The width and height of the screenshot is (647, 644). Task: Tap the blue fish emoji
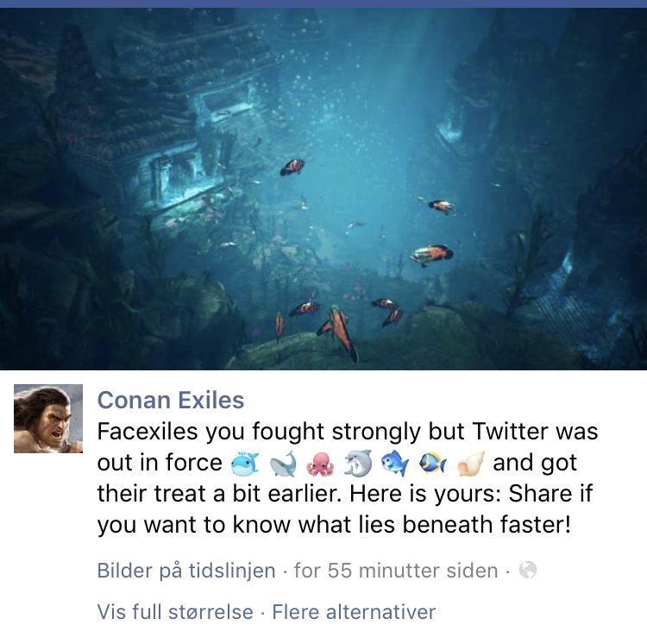click(395, 464)
